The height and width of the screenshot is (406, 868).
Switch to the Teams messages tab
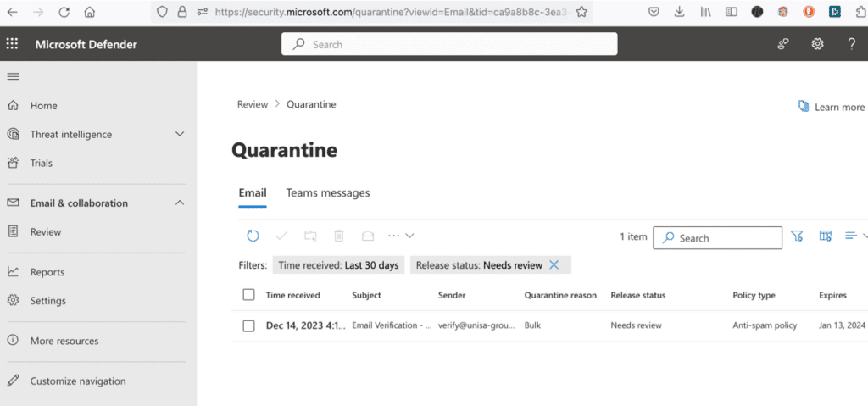(327, 193)
